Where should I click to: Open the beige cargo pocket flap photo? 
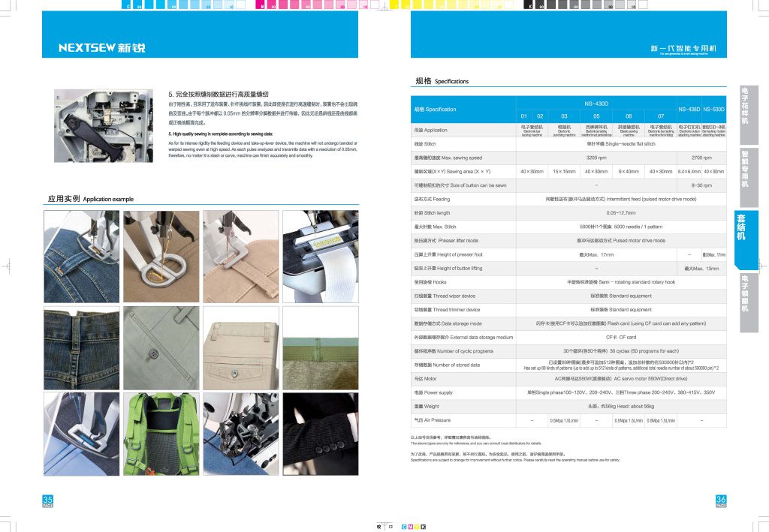point(241,348)
